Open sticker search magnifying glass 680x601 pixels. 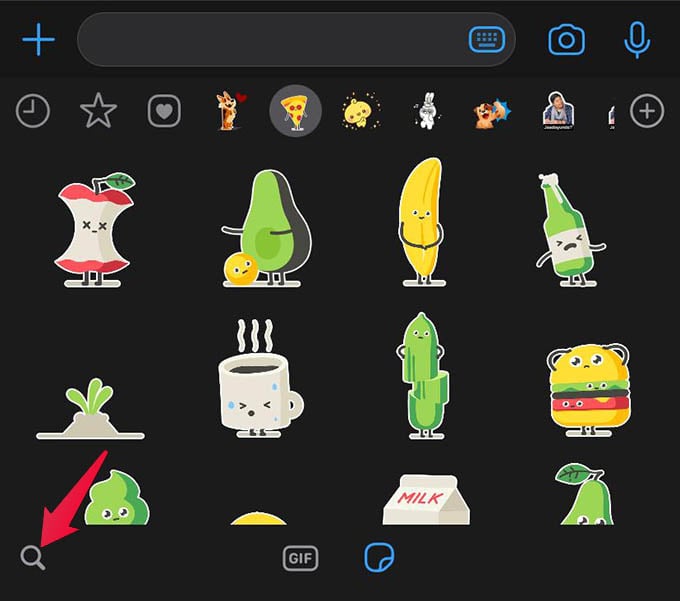[x=33, y=557]
